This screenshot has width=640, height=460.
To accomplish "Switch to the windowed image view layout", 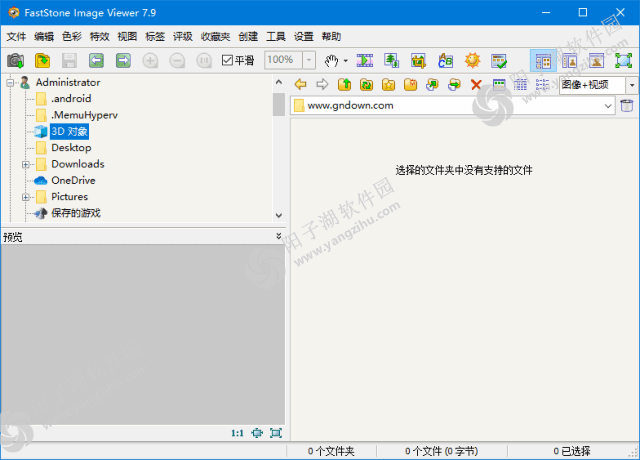I will (x=596, y=61).
